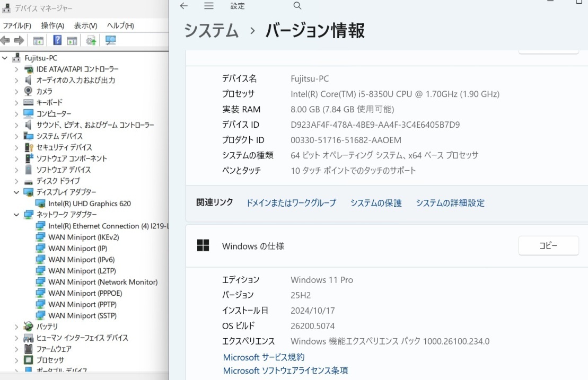Click the コピー button for Windows specifications
Viewport: 588px width, 380px height.
pos(548,245)
